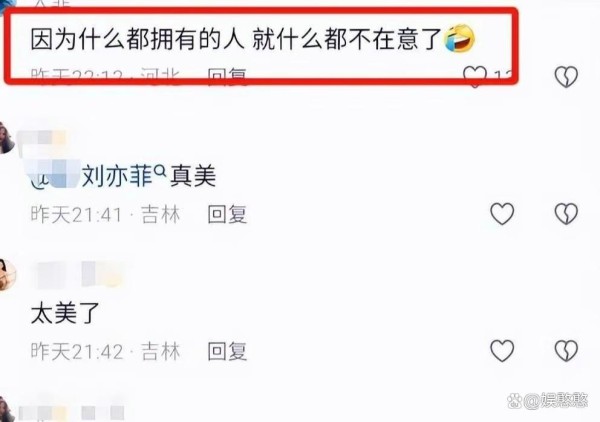Like the 刘亦菲 真美 comment
This screenshot has width=600, height=422.
coord(502,213)
